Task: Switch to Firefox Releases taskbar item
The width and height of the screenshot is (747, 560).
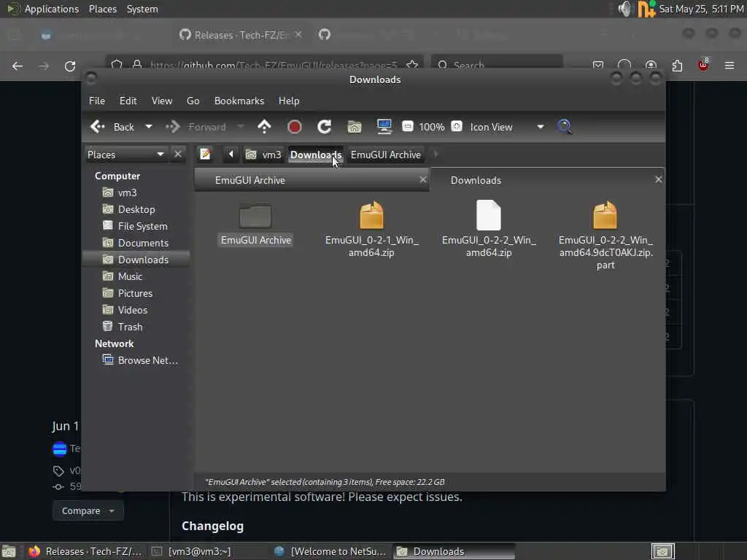Action: (x=86, y=551)
